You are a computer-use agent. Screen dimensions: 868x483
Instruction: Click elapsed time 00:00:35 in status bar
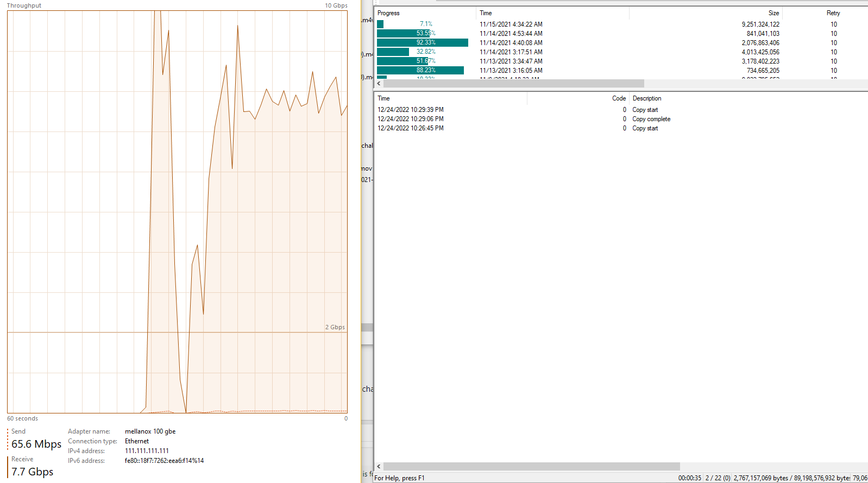[x=689, y=478]
